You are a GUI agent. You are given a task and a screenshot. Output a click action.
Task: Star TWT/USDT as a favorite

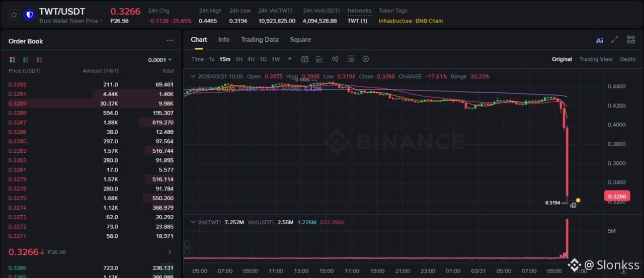point(14,15)
